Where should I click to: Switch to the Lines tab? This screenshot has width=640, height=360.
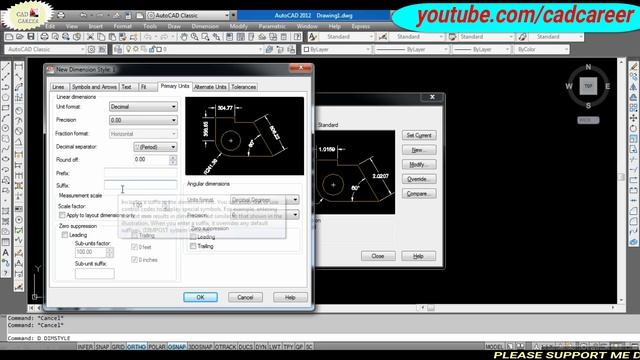click(x=58, y=87)
